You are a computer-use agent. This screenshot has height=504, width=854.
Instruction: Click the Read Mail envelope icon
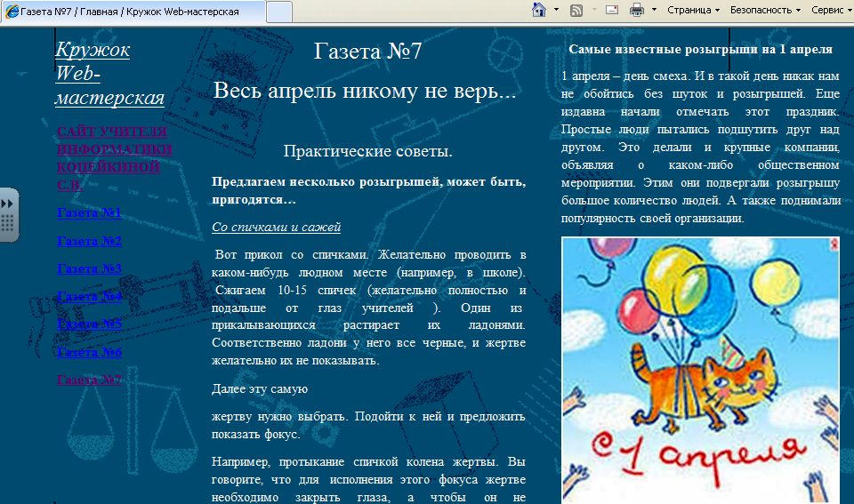tap(612, 11)
